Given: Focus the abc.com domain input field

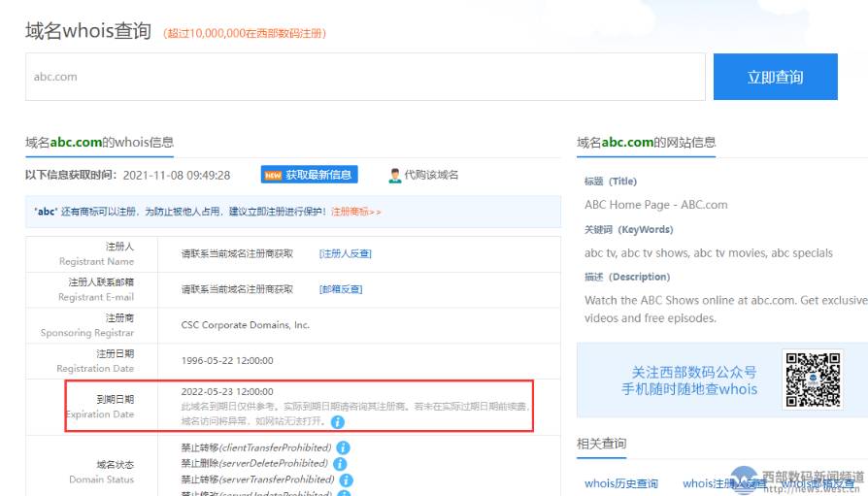Looking at the screenshot, I should [x=365, y=77].
